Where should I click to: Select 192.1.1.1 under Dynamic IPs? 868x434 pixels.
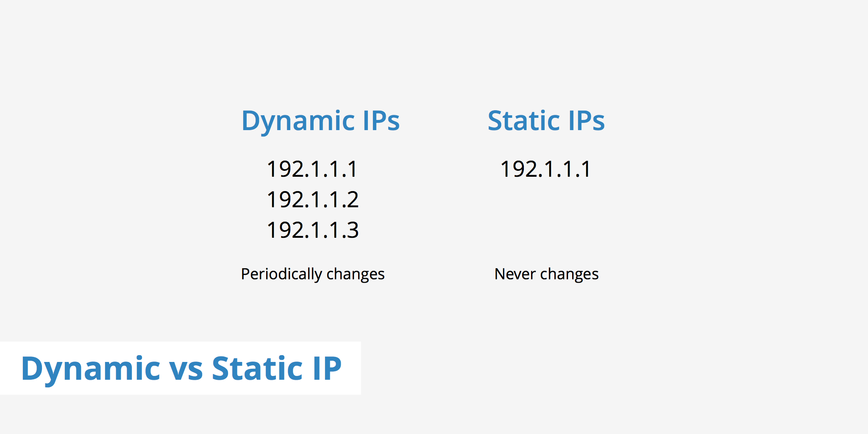click(313, 169)
